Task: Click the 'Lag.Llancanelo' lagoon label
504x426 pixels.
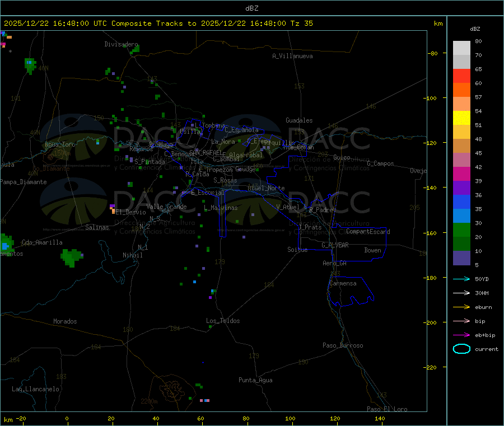Action: [x=35, y=389]
